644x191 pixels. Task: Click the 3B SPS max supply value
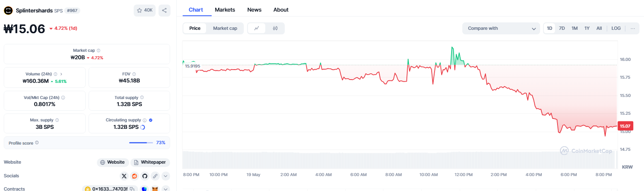pos(45,127)
